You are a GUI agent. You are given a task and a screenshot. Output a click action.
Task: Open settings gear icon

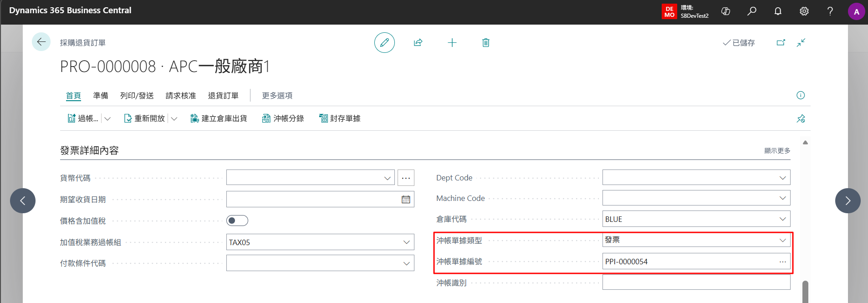pos(804,11)
